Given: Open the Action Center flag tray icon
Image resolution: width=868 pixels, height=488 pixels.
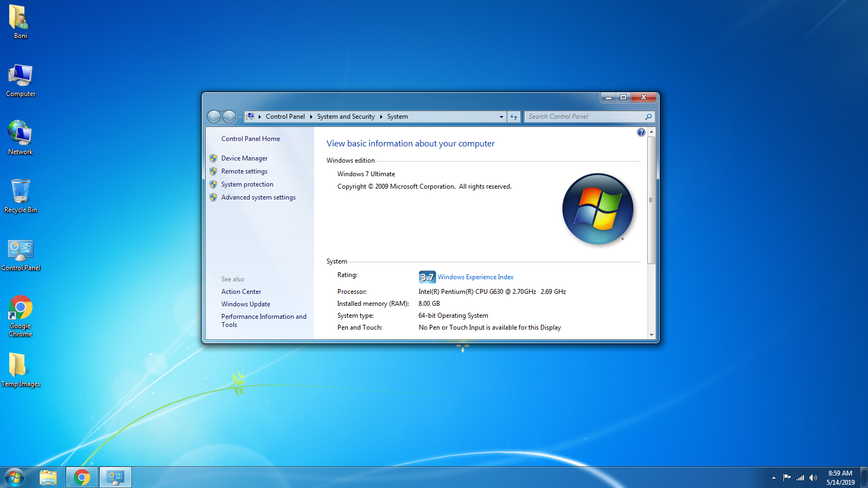Looking at the screenshot, I should [x=787, y=478].
